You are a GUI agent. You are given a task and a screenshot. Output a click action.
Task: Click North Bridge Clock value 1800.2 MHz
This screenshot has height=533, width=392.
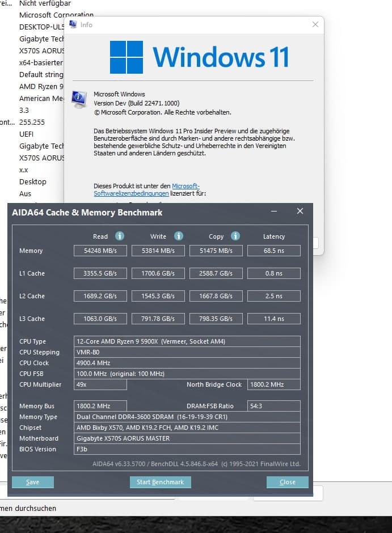(x=273, y=384)
